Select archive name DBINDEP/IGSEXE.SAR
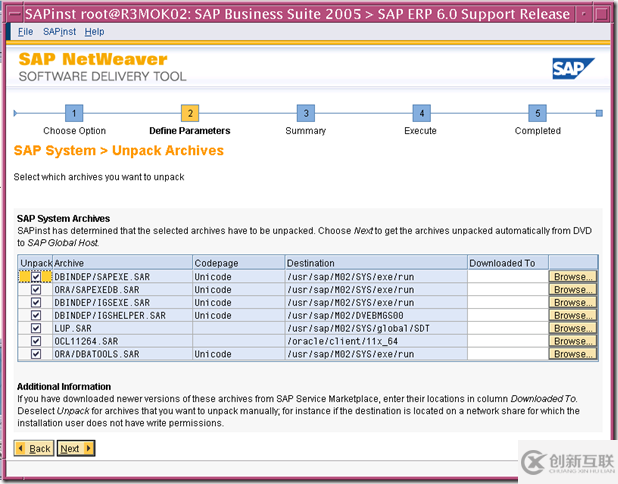This screenshot has width=618, height=484. 102,302
